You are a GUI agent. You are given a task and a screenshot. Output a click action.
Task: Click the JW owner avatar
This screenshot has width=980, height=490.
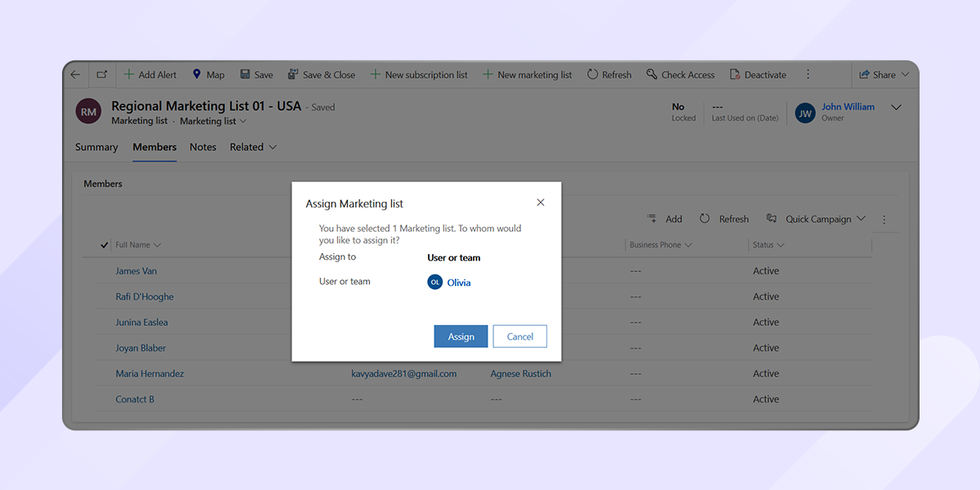(x=805, y=113)
